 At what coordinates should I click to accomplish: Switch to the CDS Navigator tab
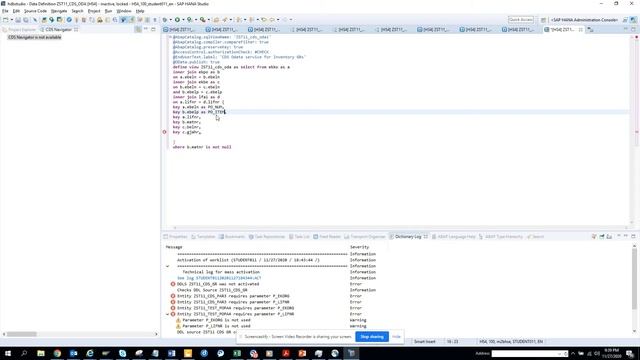[58, 29]
